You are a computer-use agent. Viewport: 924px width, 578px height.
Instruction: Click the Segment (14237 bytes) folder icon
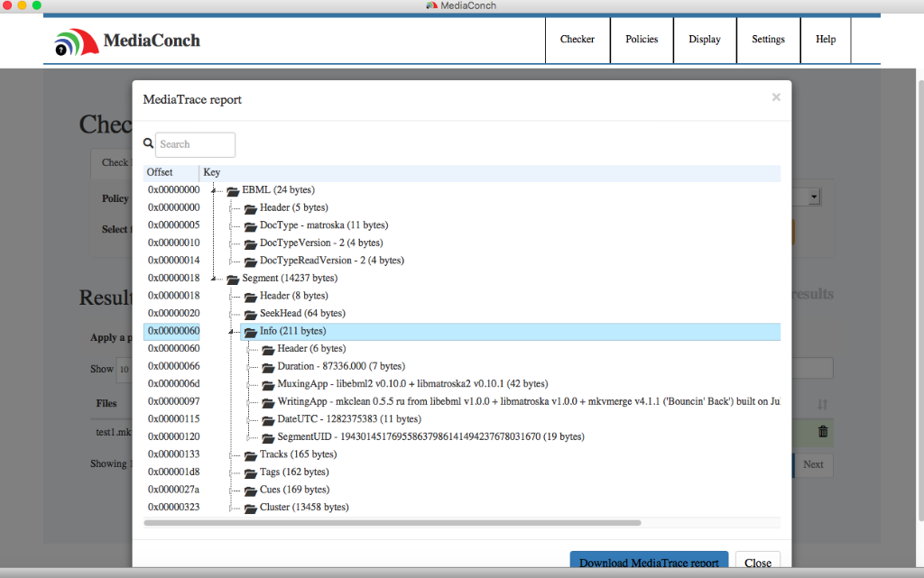point(233,279)
